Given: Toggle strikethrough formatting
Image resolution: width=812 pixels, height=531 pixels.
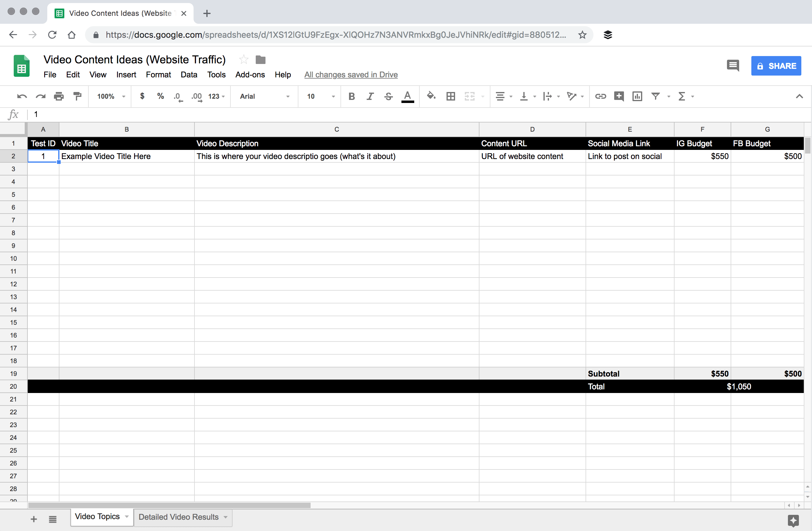Looking at the screenshot, I should pos(388,96).
